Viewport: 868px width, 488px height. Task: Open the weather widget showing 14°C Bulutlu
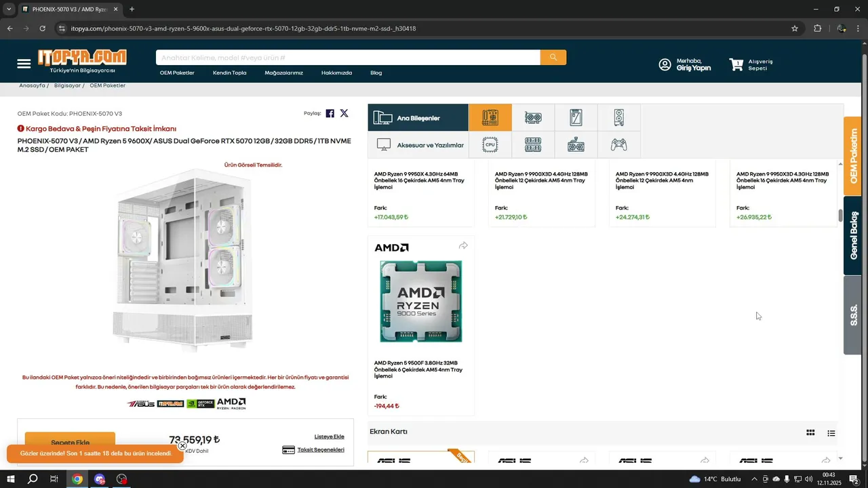(x=715, y=479)
